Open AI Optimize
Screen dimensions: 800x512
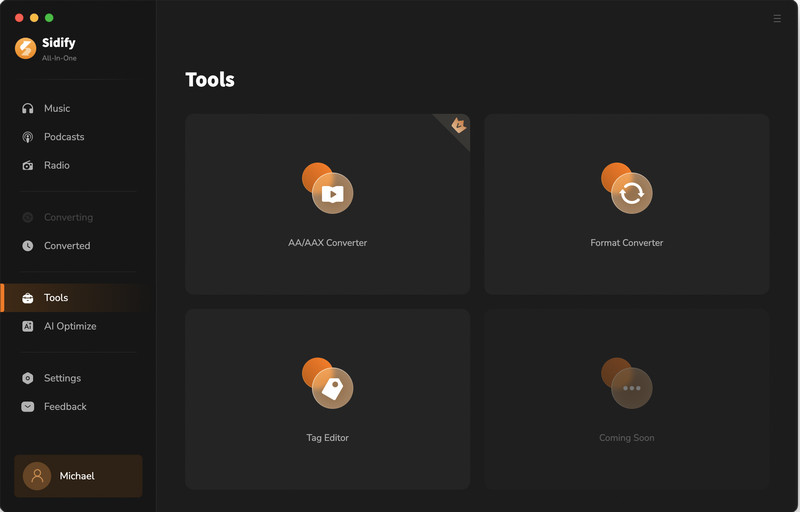pyautogui.click(x=79, y=326)
